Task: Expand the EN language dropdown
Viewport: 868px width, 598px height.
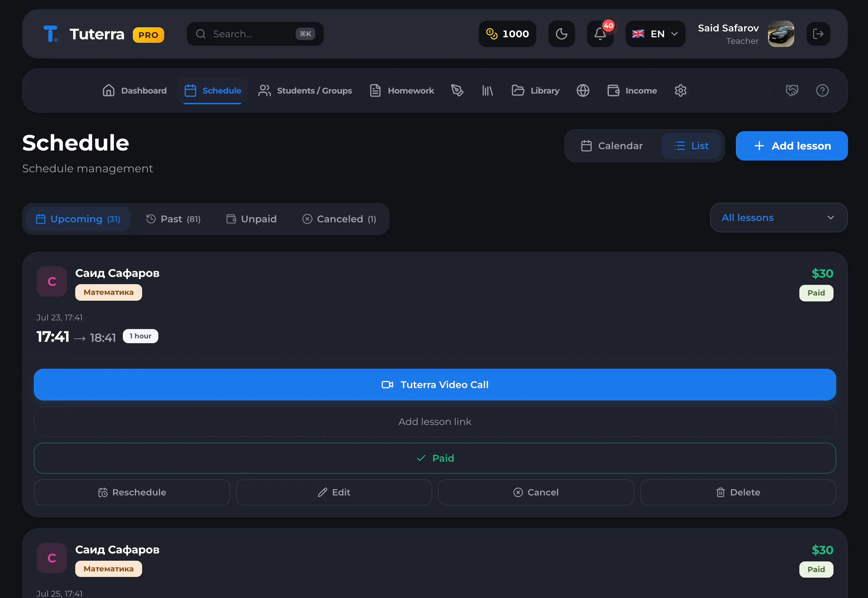Action: (x=655, y=34)
